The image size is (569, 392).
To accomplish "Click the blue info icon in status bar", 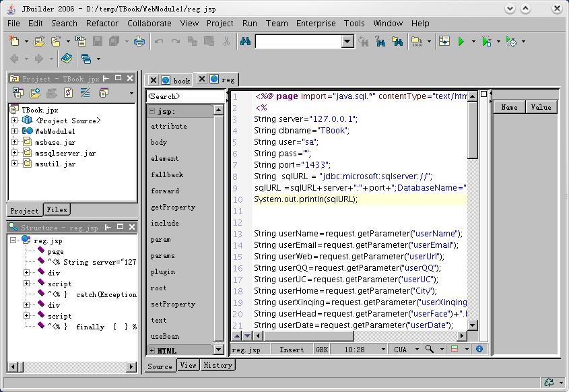I will [x=479, y=350].
